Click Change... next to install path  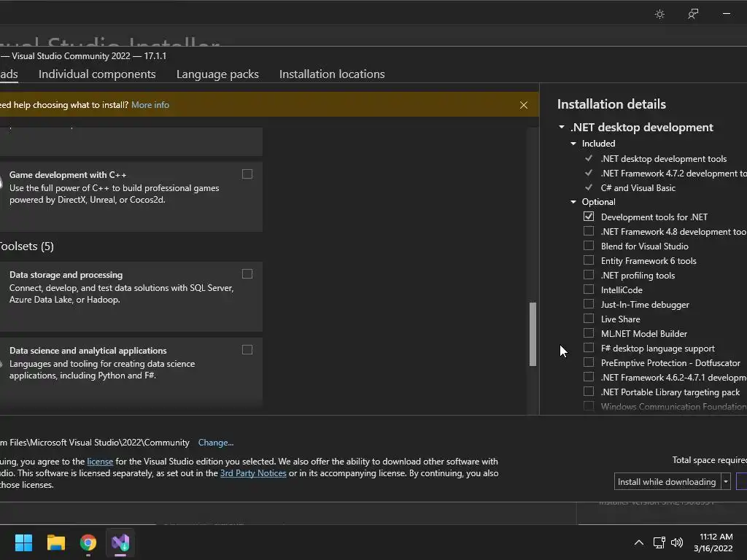tap(216, 443)
